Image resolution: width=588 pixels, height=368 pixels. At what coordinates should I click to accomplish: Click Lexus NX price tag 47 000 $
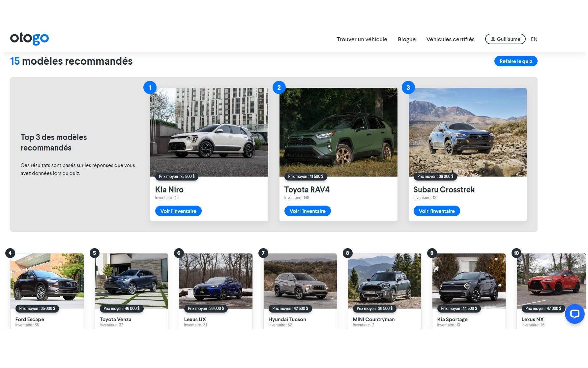544,309
